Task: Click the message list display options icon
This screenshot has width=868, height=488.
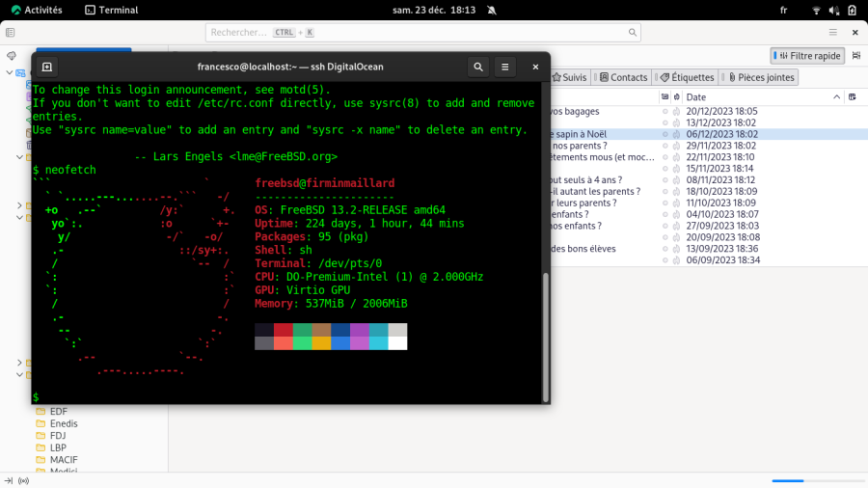Action: (x=856, y=56)
